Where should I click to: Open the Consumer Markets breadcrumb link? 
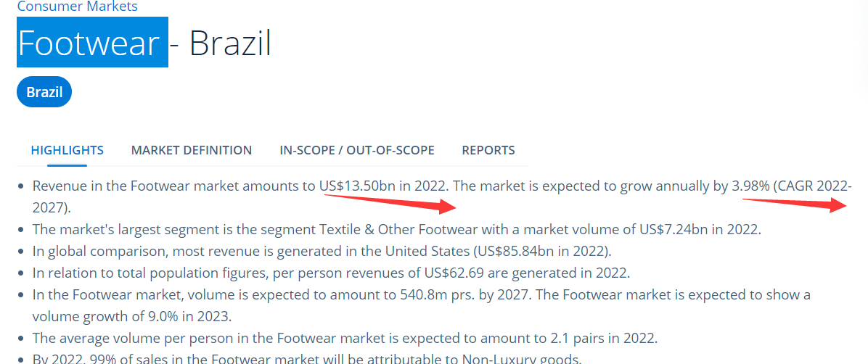77,7
